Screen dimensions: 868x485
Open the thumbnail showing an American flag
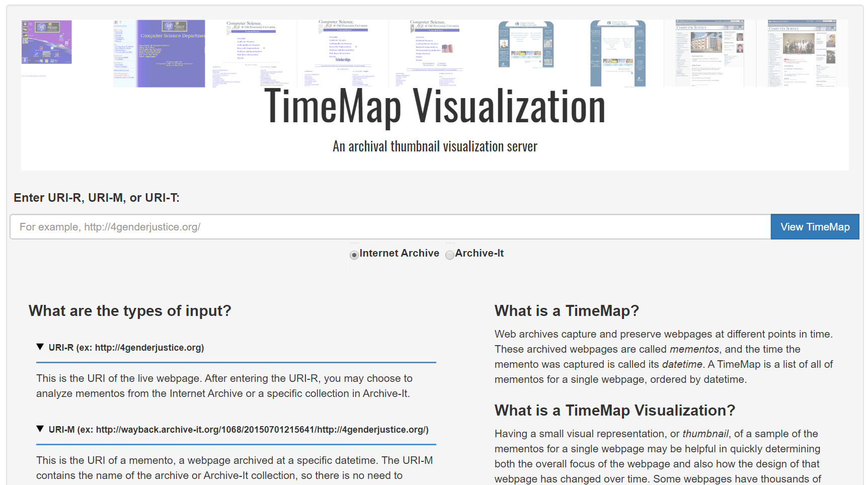point(434,53)
